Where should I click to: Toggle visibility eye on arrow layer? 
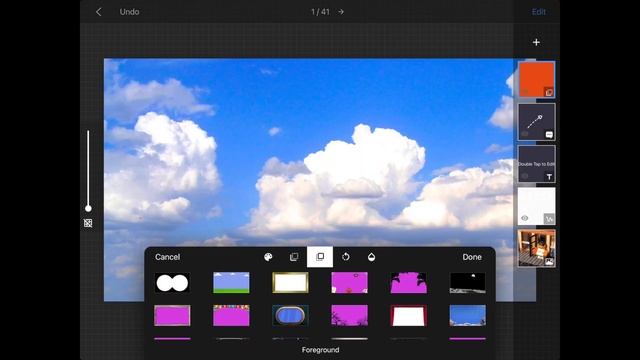point(524,134)
